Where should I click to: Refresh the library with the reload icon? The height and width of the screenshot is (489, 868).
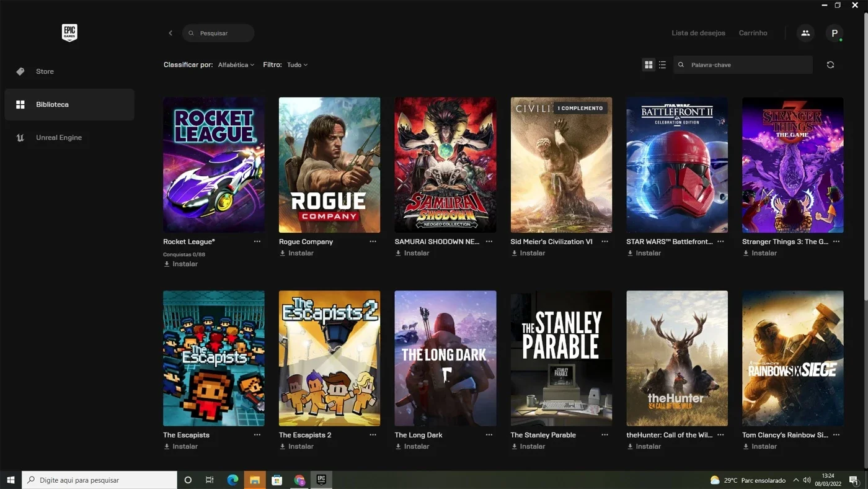coord(830,65)
